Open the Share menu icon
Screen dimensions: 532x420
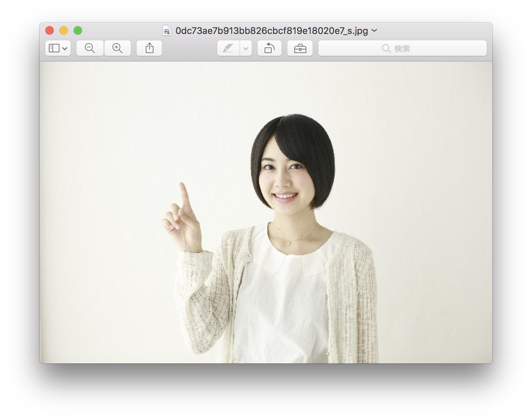tap(149, 48)
